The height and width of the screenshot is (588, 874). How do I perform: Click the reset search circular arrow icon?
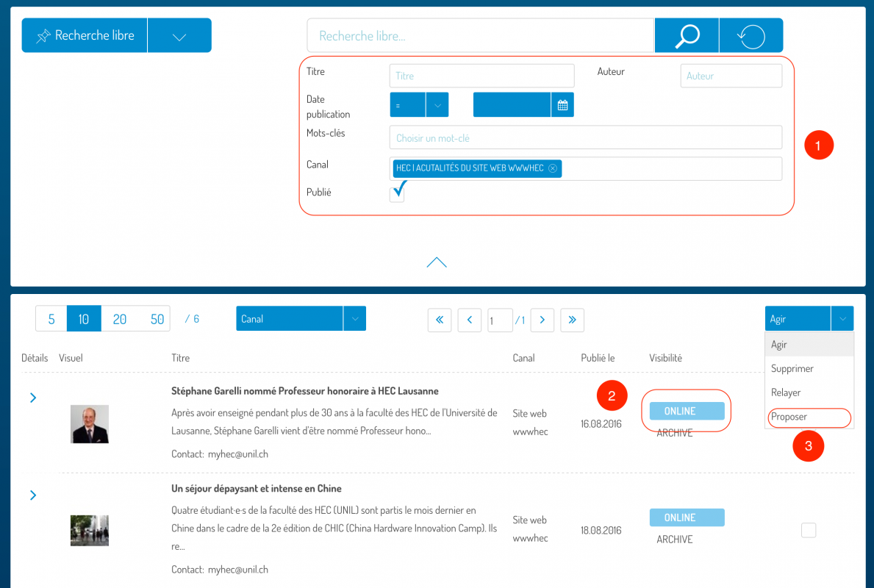pos(751,35)
